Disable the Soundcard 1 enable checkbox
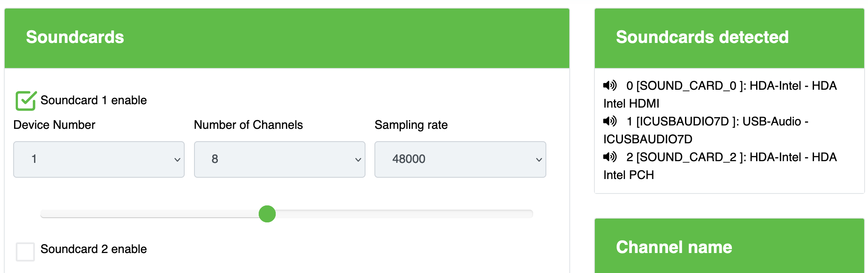 [x=26, y=101]
